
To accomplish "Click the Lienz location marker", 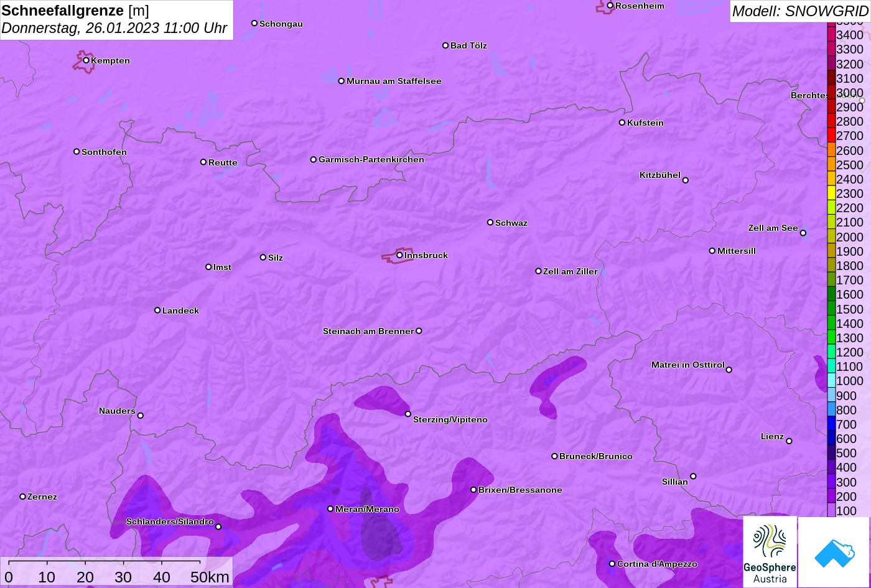I will pos(789,441).
